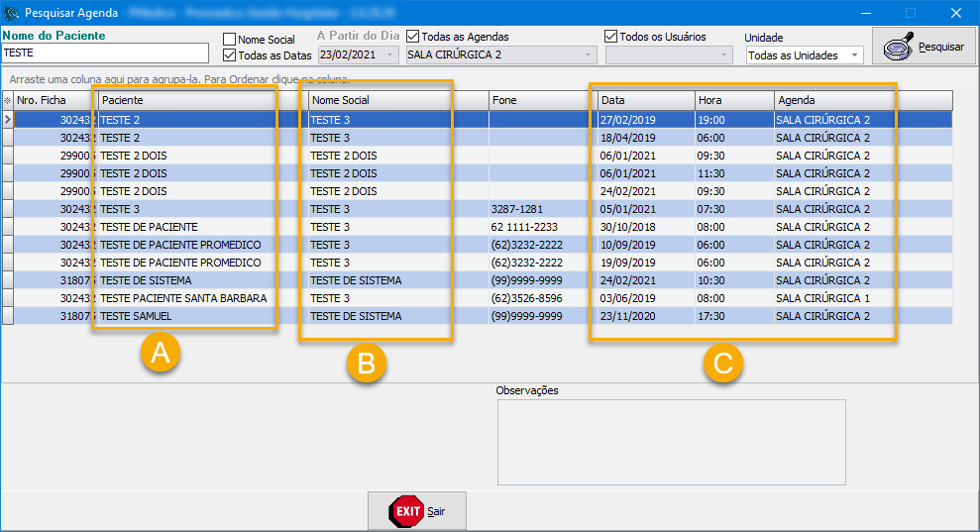Click the Hora column header

[733, 100]
